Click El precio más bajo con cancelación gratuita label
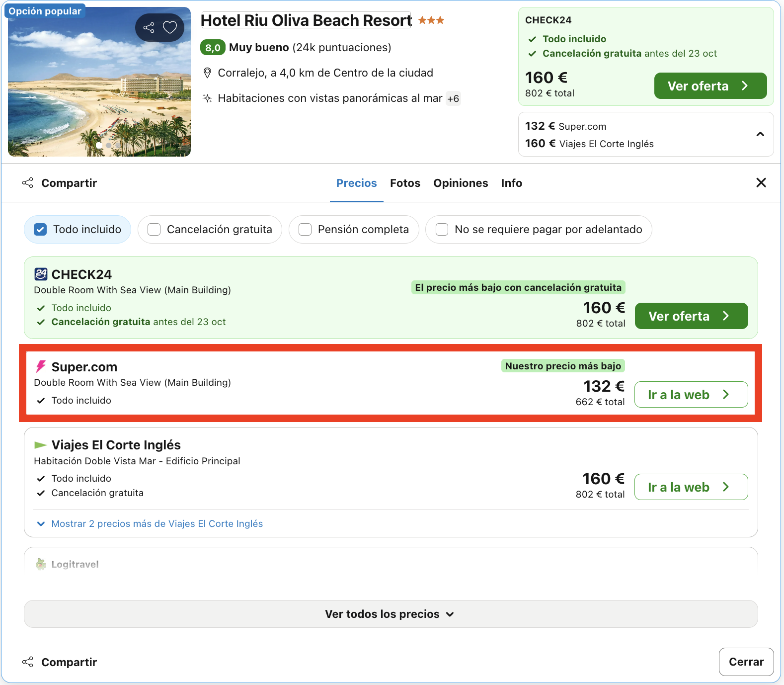 coord(518,287)
